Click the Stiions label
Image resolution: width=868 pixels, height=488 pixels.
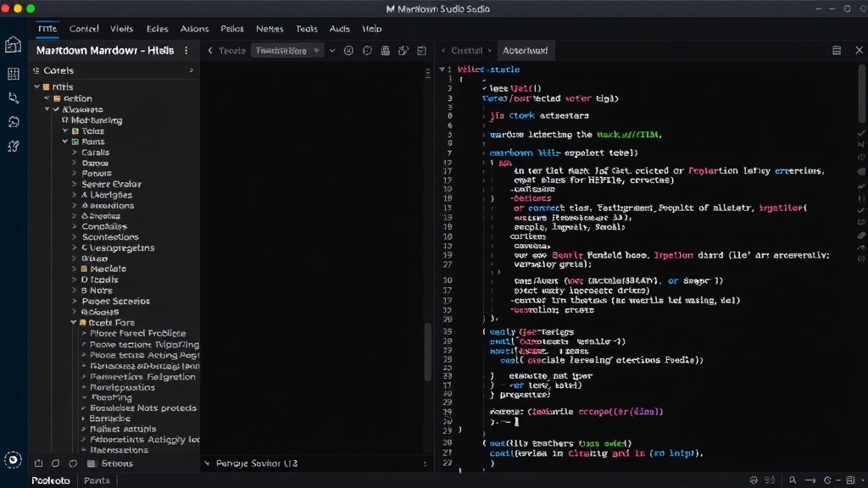pyautogui.click(x=117, y=463)
